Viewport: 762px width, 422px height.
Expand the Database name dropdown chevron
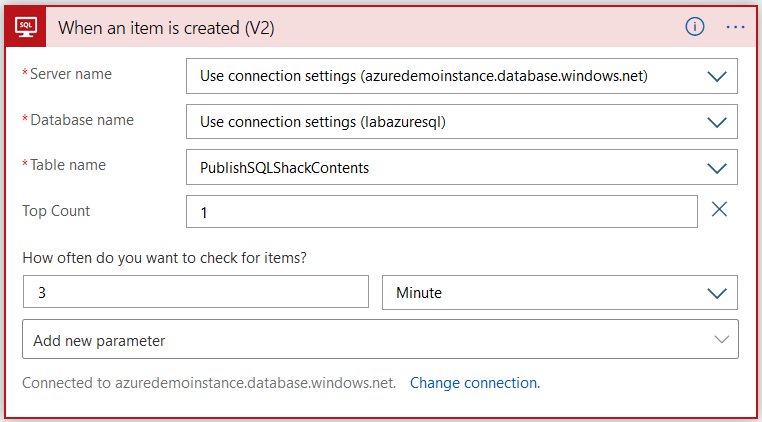pyautogui.click(x=716, y=122)
